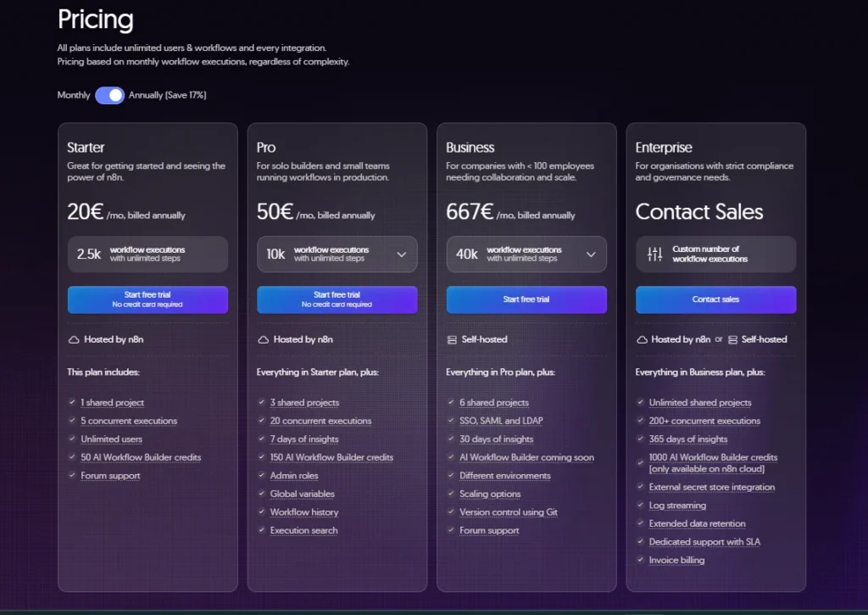Click the 6 shared projects feature
The width and height of the screenshot is (868, 615).
pos(494,403)
